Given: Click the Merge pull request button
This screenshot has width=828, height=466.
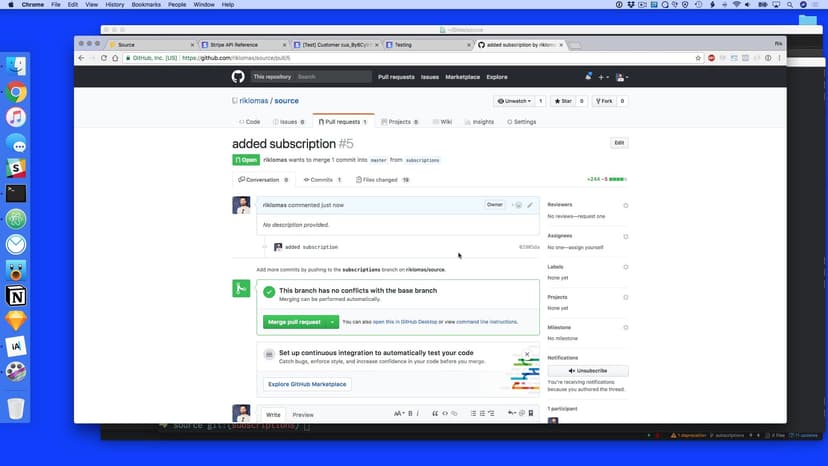Looking at the screenshot, I should (x=294, y=322).
